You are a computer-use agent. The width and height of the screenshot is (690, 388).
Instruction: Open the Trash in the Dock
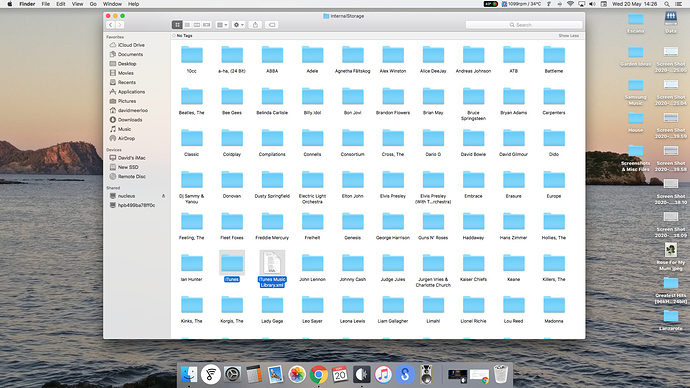coord(500,374)
